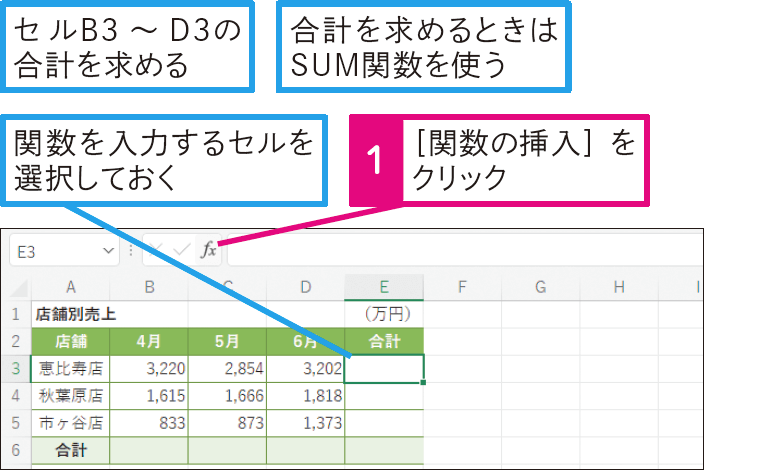The width and height of the screenshot is (783, 470).
Task: Click the cell containing 1,615
Action: tap(149, 396)
